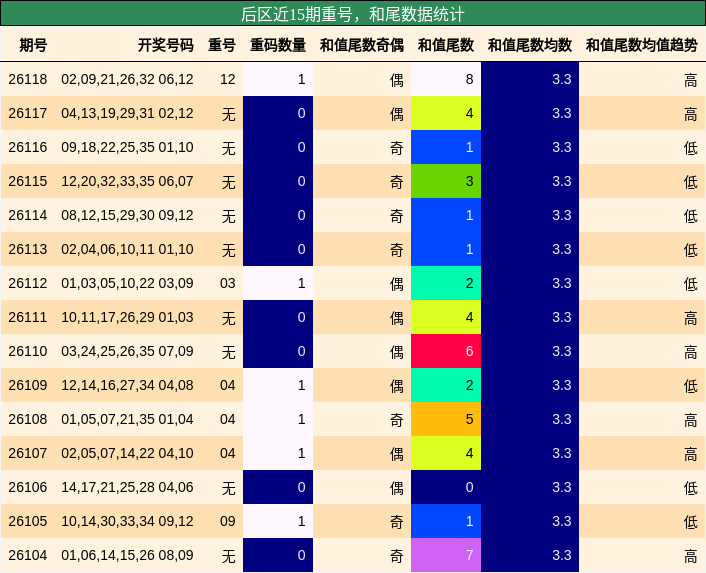Select issue number 26111
Viewport: 706px width, 573px height.
click(27, 317)
